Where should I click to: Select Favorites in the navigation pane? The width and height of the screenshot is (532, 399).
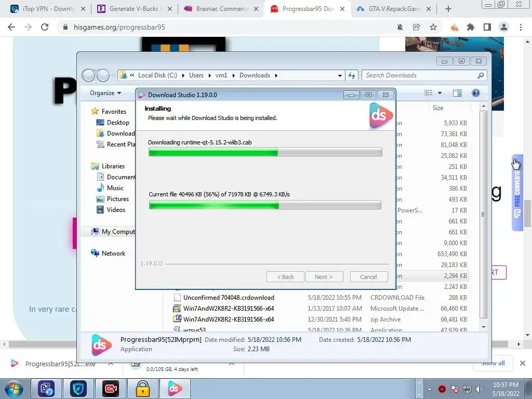click(x=114, y=111)
